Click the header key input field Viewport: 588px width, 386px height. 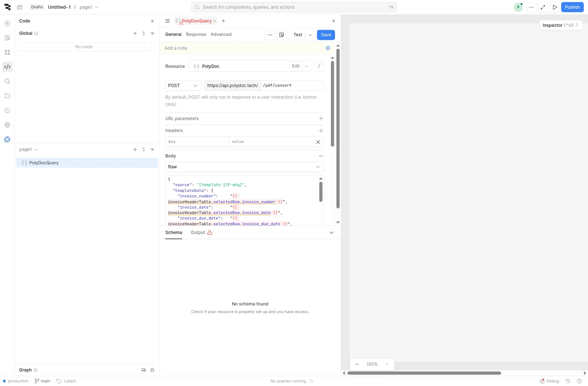[x=197, y=142]
